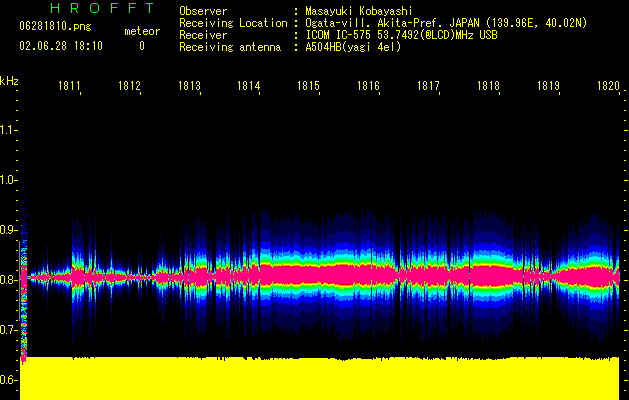Click the meteor count value 0
Image resolution: width=629 pixels, height=400 pixels.
[142, 46]
